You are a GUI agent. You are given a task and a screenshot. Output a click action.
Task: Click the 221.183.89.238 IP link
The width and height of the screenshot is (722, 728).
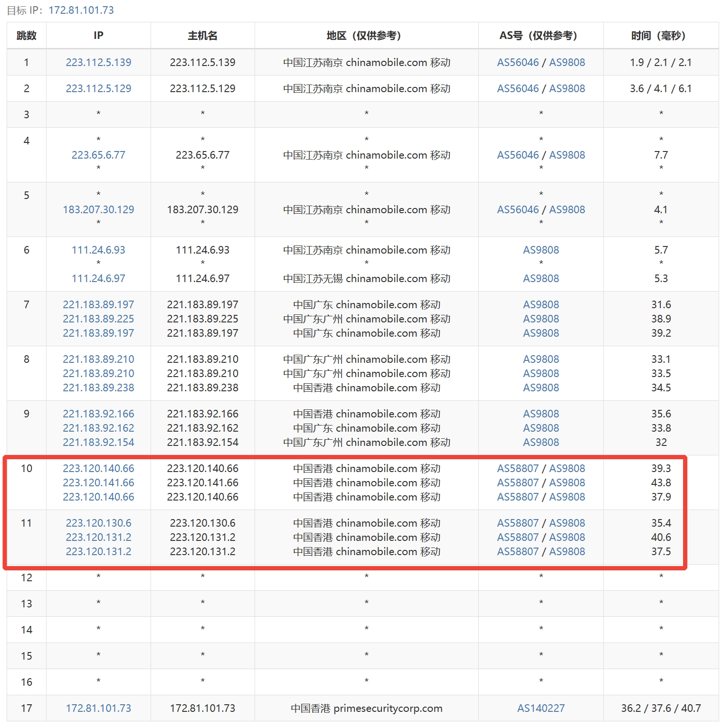[98, 388]
